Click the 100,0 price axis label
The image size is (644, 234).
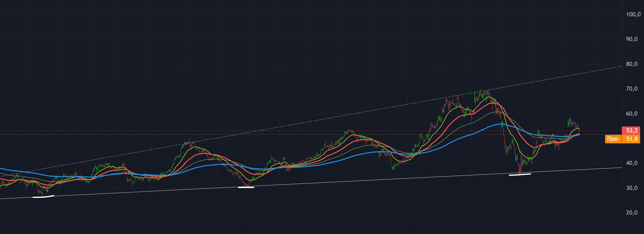click(633, 15)
